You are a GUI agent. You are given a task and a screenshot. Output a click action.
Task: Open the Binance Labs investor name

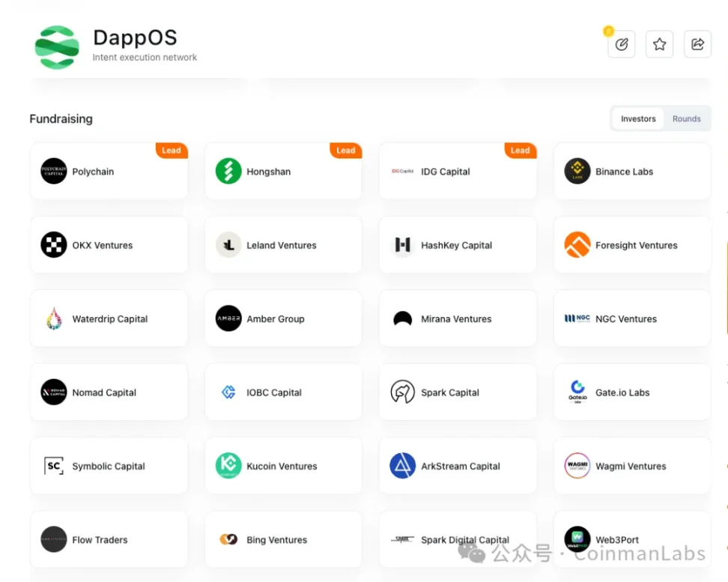click(x=624, y=172)
